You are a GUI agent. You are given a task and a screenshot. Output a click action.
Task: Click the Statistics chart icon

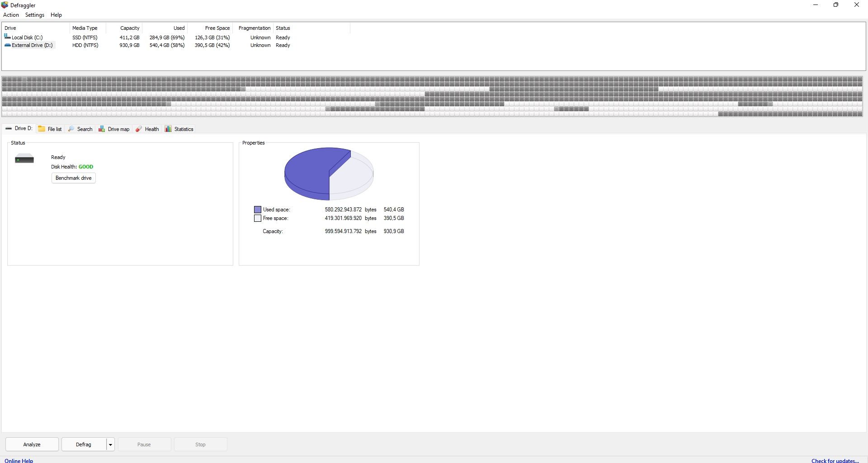(168, 129)
